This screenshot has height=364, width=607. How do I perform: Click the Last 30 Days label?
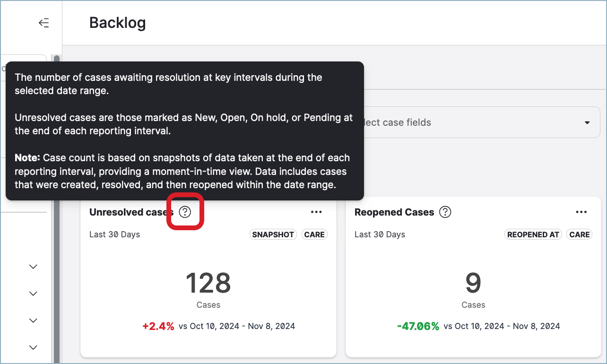click(x=114, y=234)
